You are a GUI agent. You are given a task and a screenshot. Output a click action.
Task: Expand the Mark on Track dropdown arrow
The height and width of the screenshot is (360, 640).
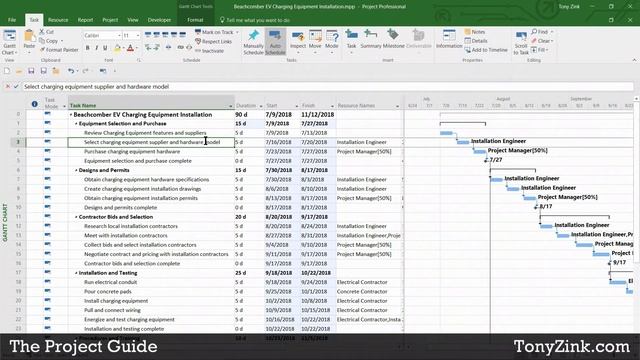237,32
